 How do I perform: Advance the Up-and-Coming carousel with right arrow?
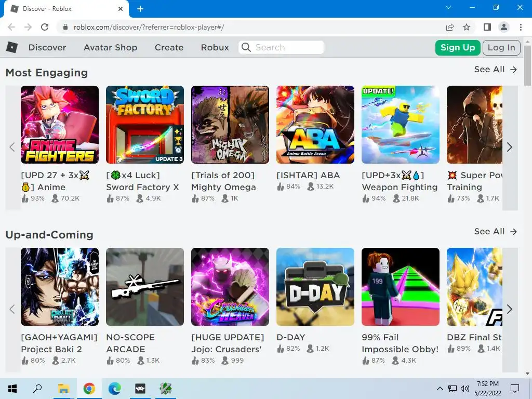click(510, 309)
